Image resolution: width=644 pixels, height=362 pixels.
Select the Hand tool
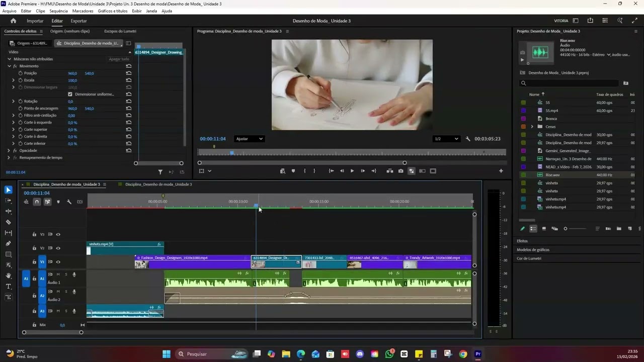click(9, 276)
